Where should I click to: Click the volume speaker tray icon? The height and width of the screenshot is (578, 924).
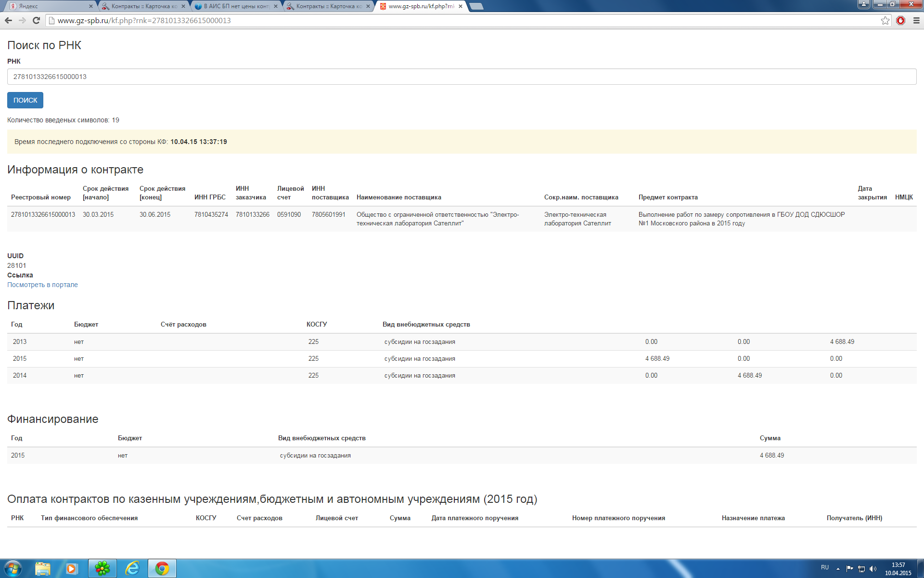tap(873, 568)
